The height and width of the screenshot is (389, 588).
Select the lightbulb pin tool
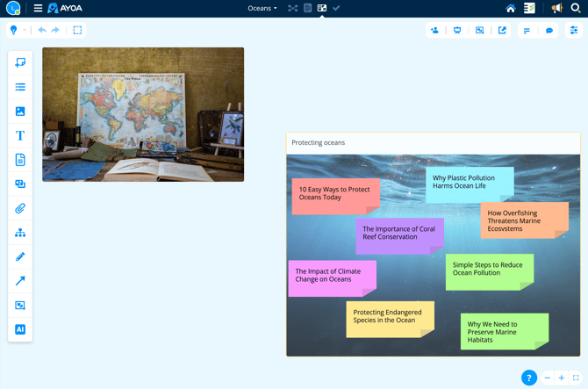point(13,30)
